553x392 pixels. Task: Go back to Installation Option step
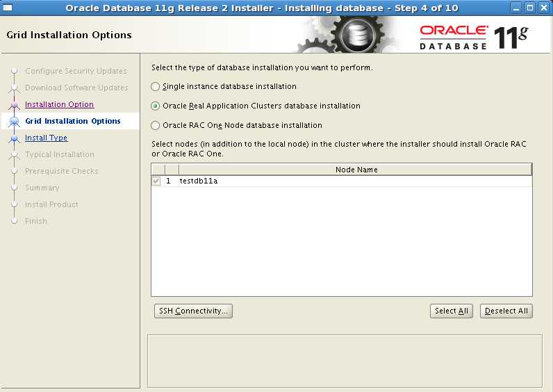pos(59,104)
